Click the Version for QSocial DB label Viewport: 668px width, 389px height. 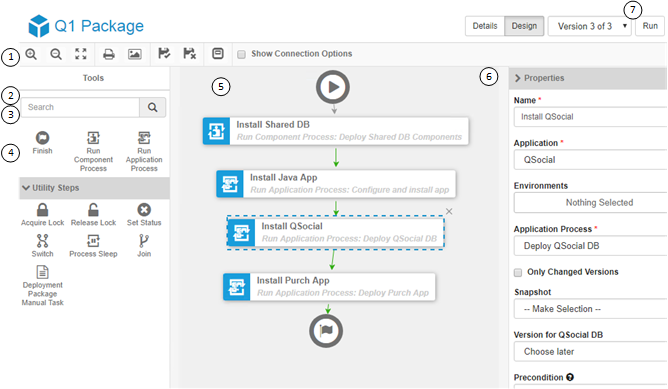559,335
